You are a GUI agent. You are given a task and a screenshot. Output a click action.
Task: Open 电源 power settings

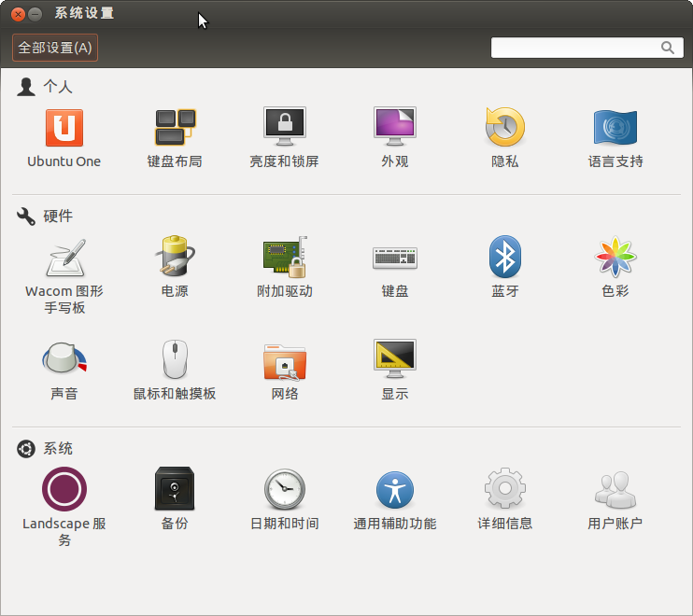point(175,267)
